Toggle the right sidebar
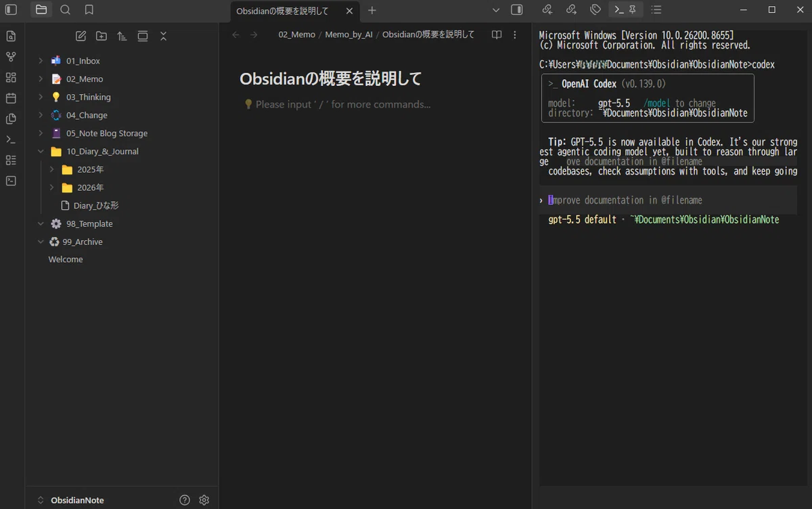The image size is (812, 509). [x=517, y=10]
